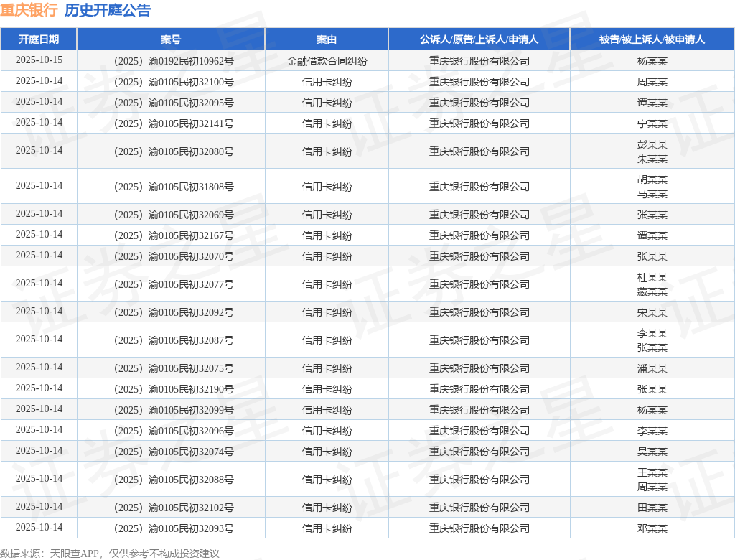
Task: Click defendant 李某某 in the 32096号 row
Action: 652,431
